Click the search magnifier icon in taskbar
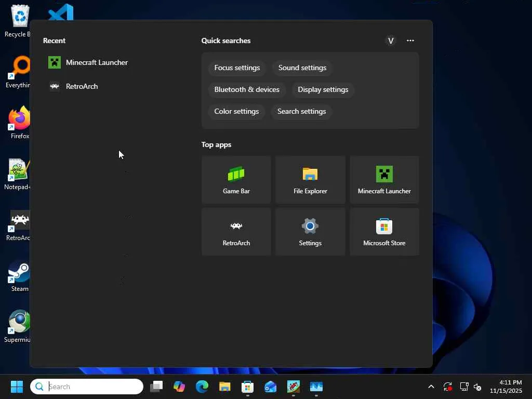The height and width of the screenshot is (399, 532). tap(39, 387)
